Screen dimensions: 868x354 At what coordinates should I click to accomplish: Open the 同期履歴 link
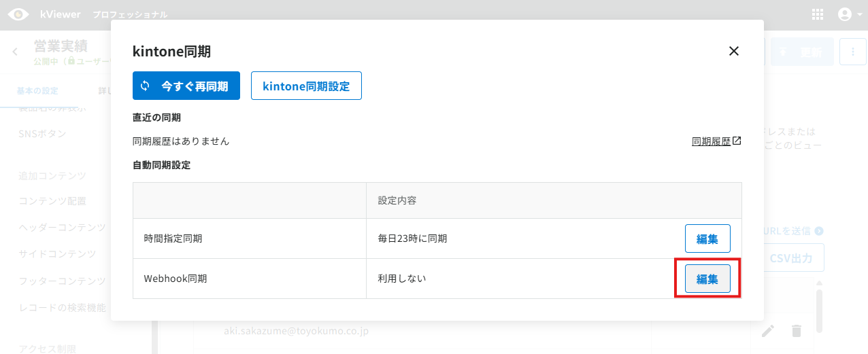coord(716,141)
